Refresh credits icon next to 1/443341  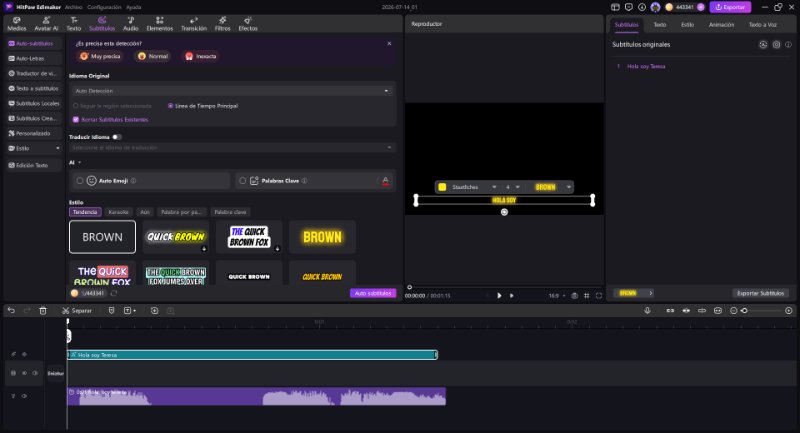pyautogui.click(x=114, y=293)
